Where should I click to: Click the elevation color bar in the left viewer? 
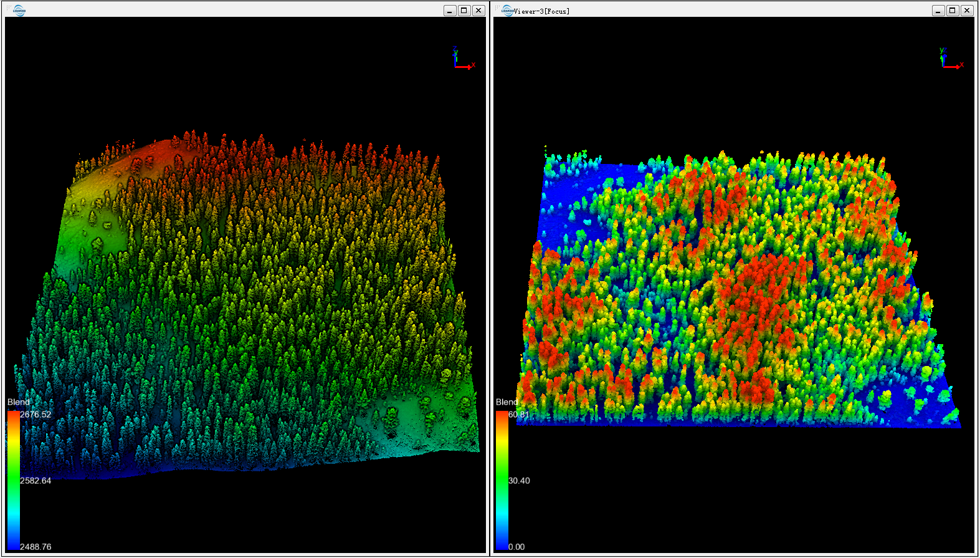click(13, 480)
